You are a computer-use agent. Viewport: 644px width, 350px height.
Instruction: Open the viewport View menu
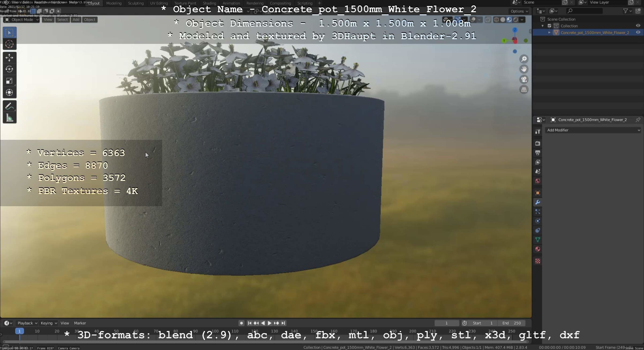point(48,20)
